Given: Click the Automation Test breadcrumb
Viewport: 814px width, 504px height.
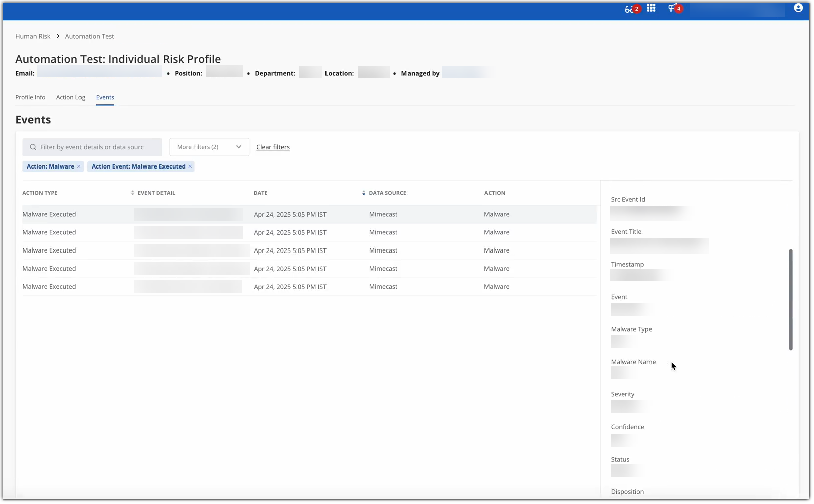Looking at the screenshot, I should [90, 37].
